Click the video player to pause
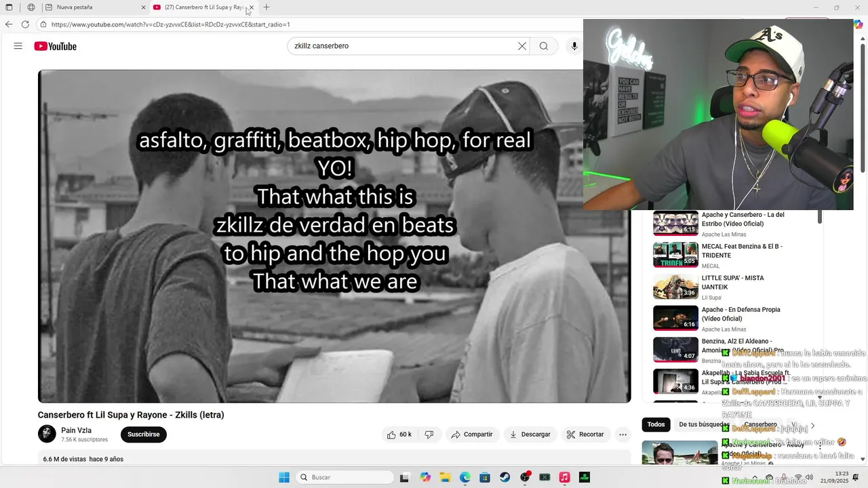 click(x=334, y=236)
